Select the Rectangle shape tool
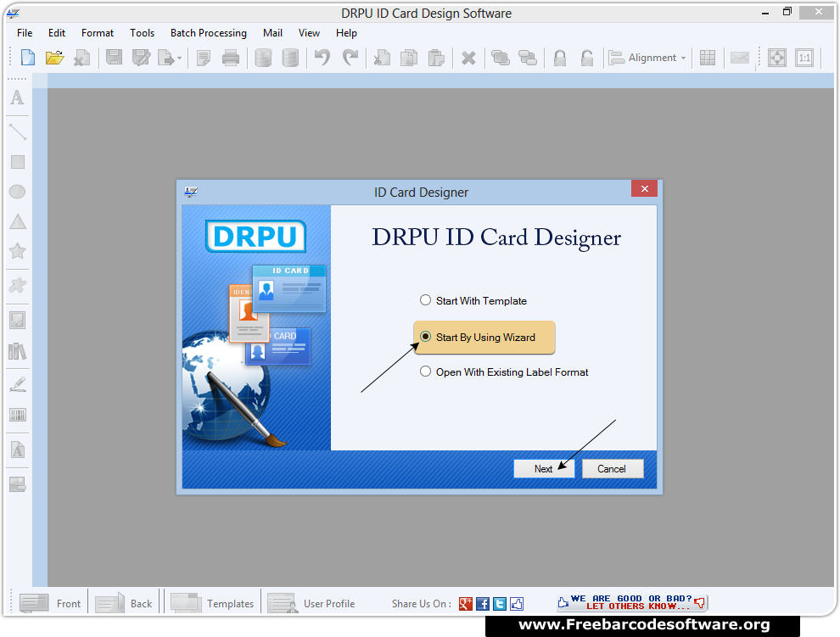 click(18, 162)
